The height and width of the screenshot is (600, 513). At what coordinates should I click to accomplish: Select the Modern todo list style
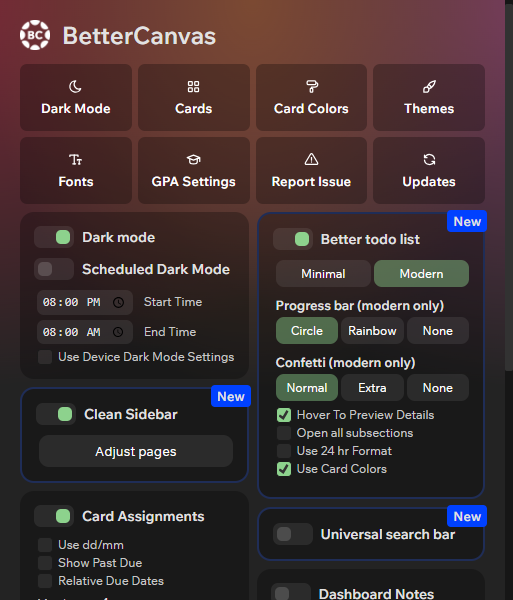pos(421,274)
